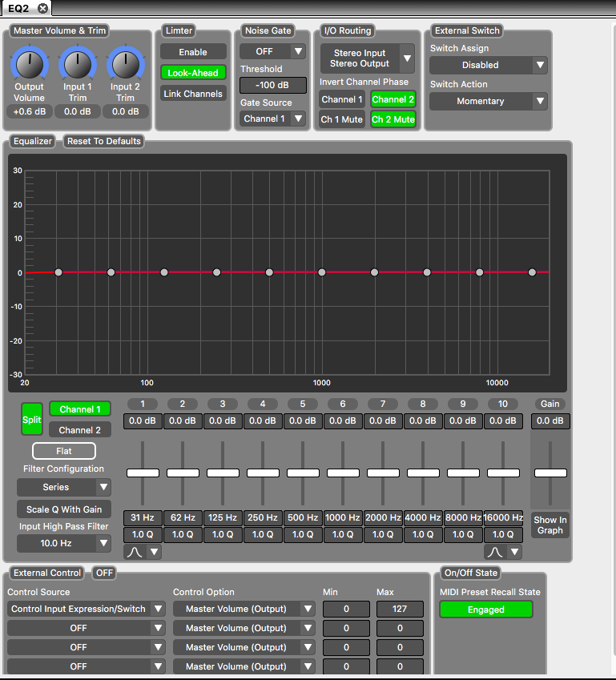616x680 pixels.
Task: Click the Gain 0.0 dB value field
Action: (x=550, y=420)
